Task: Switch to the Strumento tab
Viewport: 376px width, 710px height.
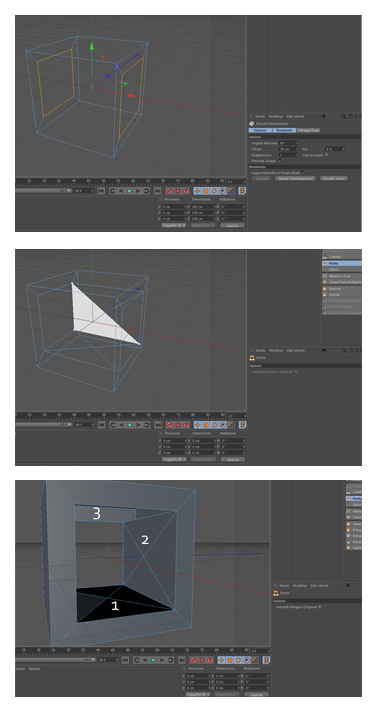Action: click(284, 130)
